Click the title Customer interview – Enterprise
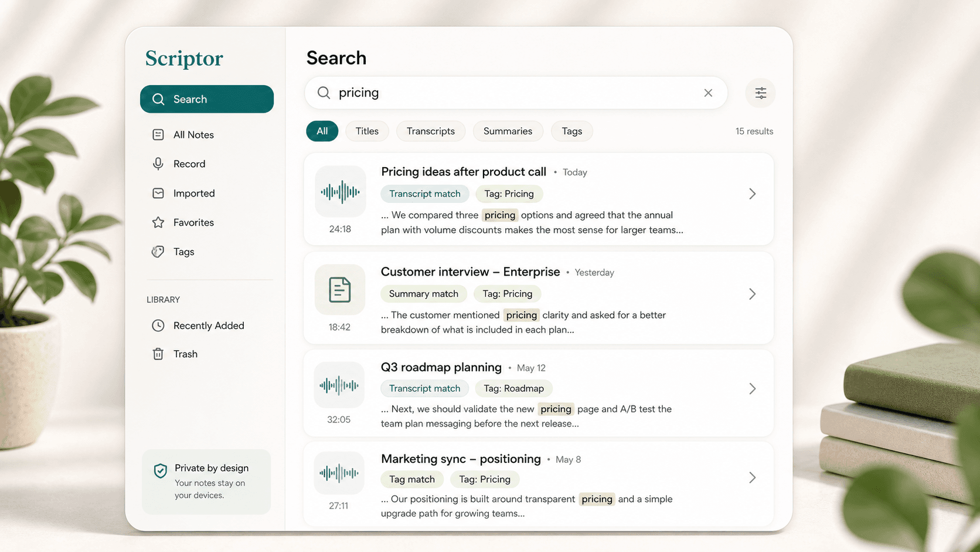 pyautogui.click(x=470, y=272)
